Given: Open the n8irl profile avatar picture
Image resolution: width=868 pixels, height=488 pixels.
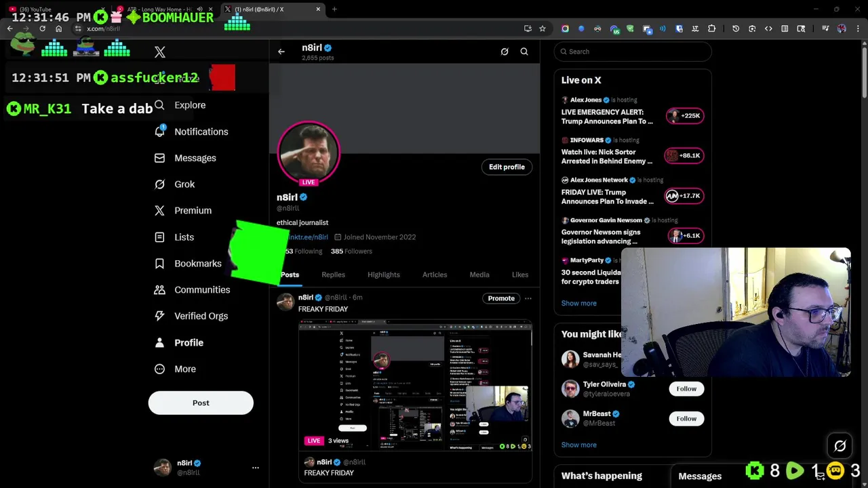Looking at the screenshot, I should (x=309, y=152).
